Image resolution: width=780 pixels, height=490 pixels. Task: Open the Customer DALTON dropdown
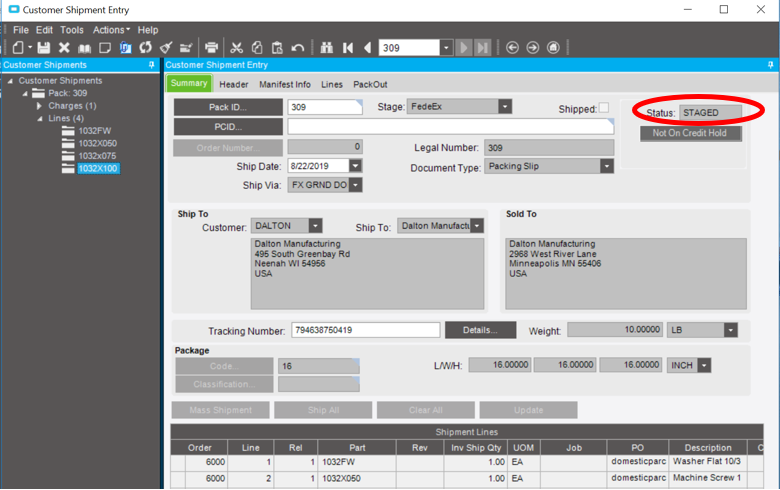pos(315,226)
